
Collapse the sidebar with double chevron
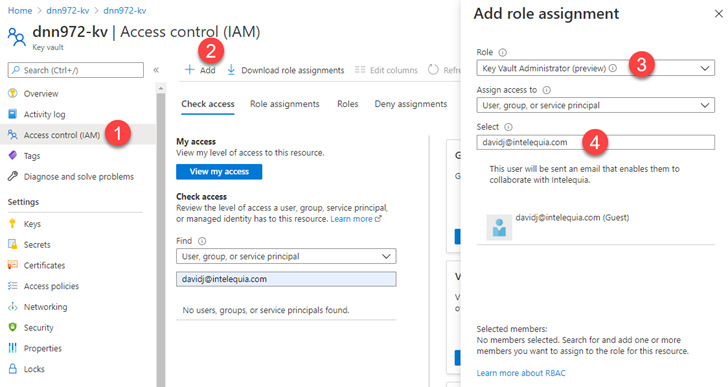pos(156,70)
